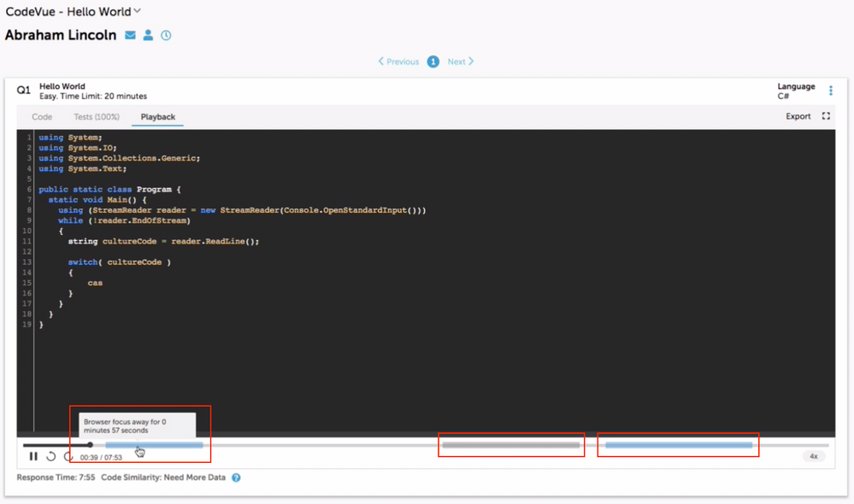Change playback speed with 4x button
Image resolution: width=854 pixels, height=504 pixels.
tap(813, 456)
